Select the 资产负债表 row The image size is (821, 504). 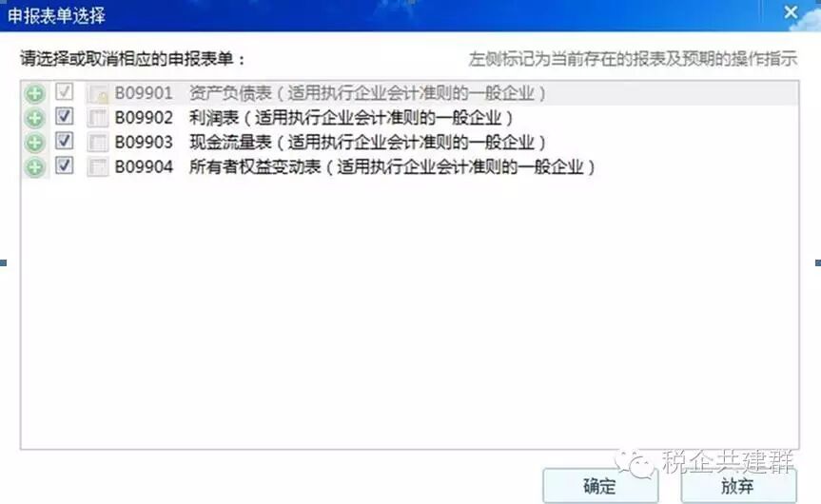click(x=409, y=93)
